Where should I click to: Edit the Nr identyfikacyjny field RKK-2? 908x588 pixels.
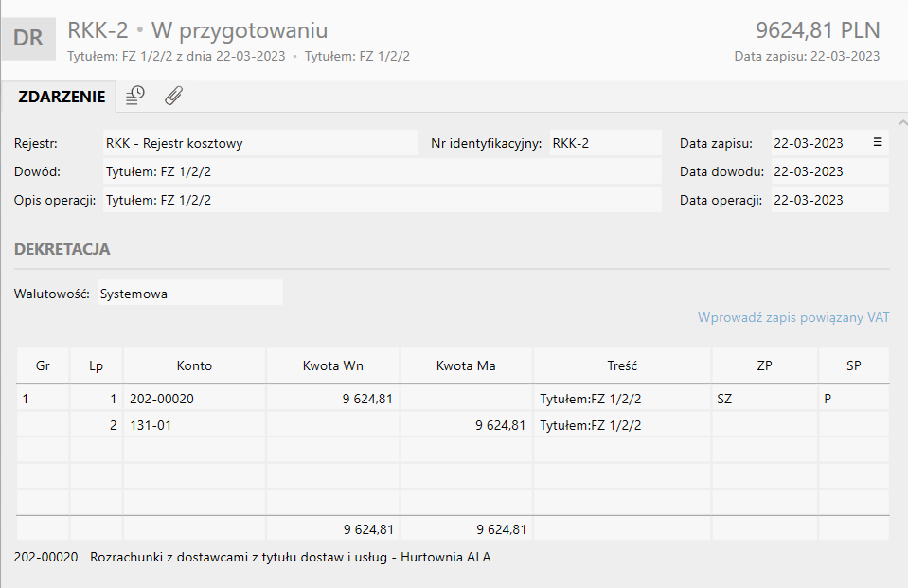tap(605, 143)
